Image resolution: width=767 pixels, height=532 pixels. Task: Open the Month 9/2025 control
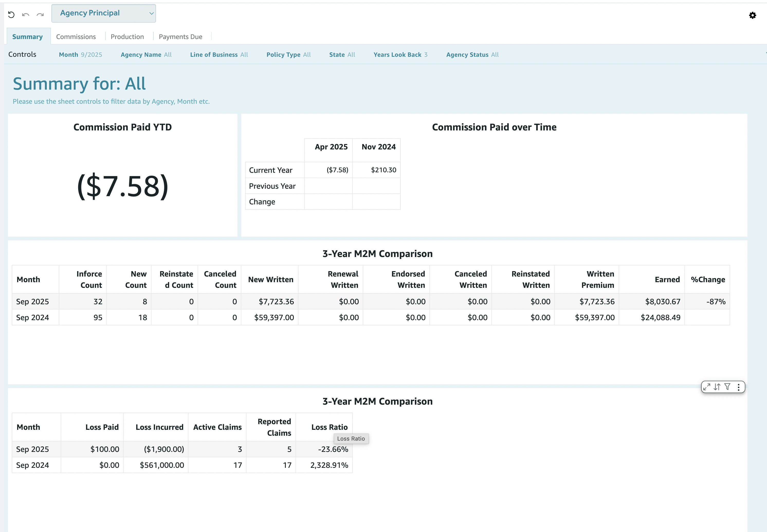click(x=80, y=55)
